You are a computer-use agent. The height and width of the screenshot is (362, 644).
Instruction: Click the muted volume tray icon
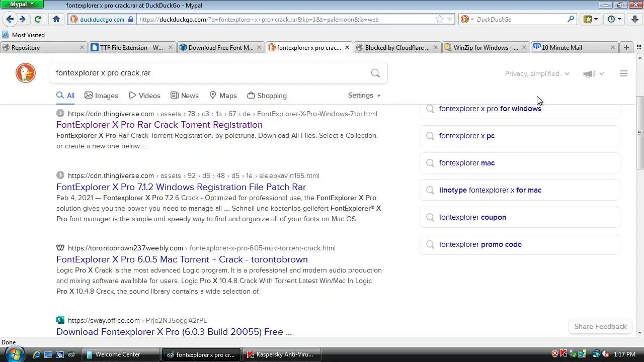[x=605, y=354]
